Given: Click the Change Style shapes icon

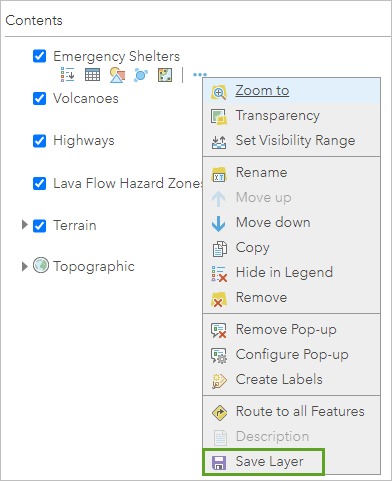Looking at the screenshot, I should (117, 75).
